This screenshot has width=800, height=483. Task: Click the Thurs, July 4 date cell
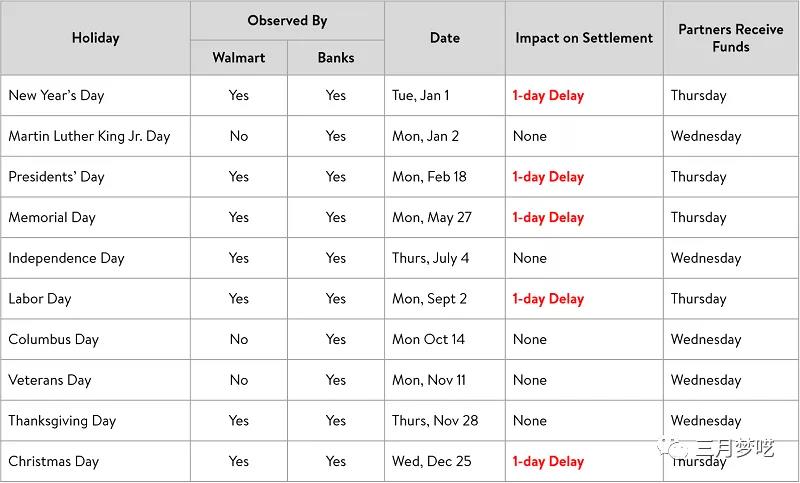click(430, 258)
